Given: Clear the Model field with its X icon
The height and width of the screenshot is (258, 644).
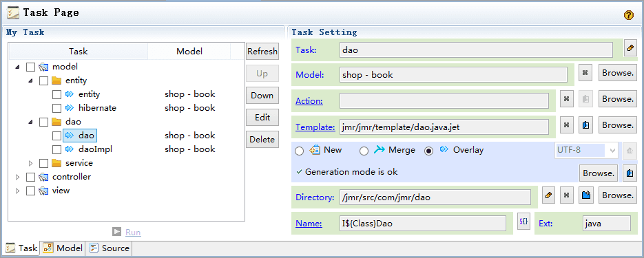Looking at the screenshot, I should point(585,74).
